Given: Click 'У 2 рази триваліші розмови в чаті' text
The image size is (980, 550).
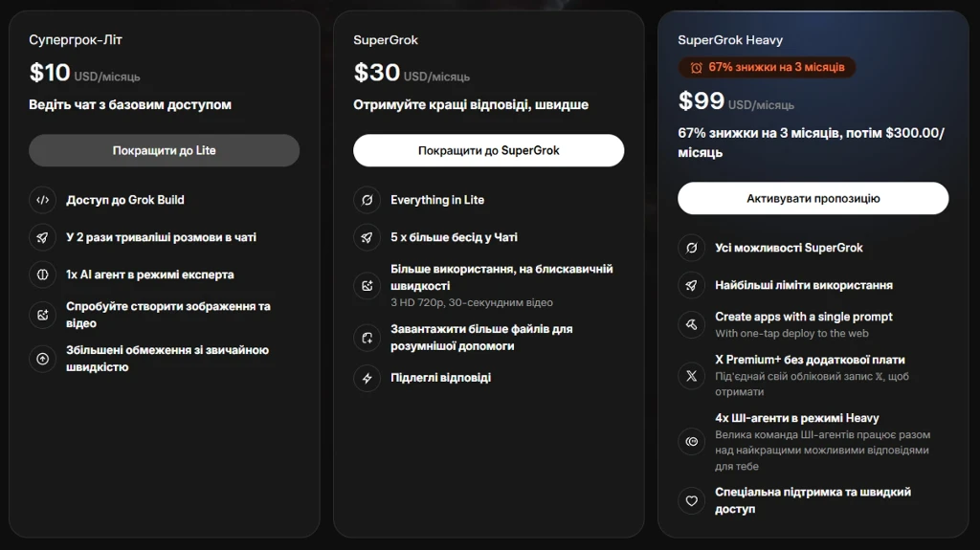Looking at the screenshot, I should tap(161, 237).
